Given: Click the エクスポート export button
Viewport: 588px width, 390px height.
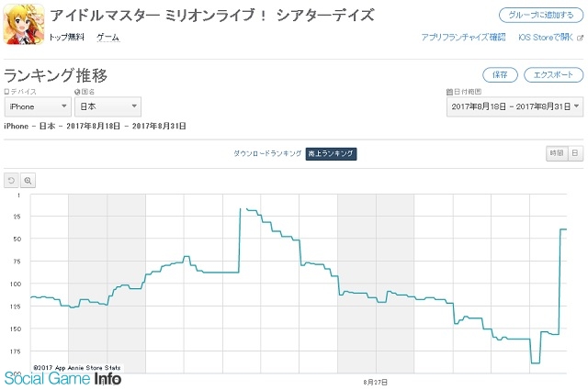Looking at the screenshot, I should (x=553, y=75).
